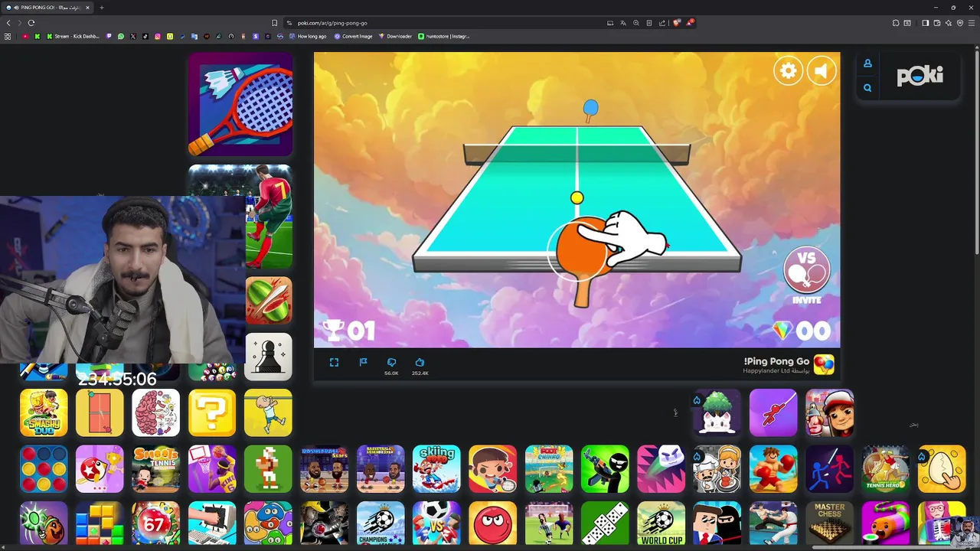Open the stickman with gun game tile
Screen dimensions: 980x551
[605, 468]
